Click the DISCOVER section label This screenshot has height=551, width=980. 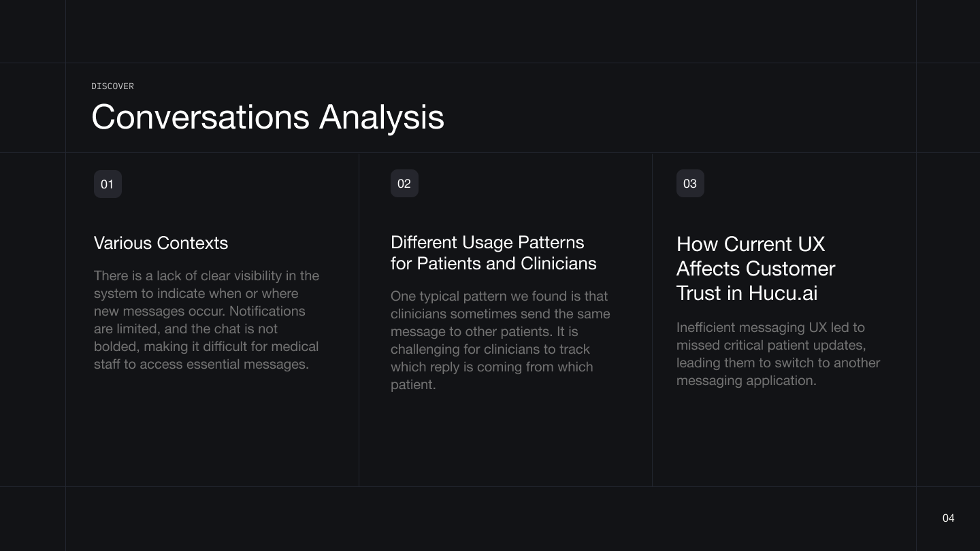[112, 86]
